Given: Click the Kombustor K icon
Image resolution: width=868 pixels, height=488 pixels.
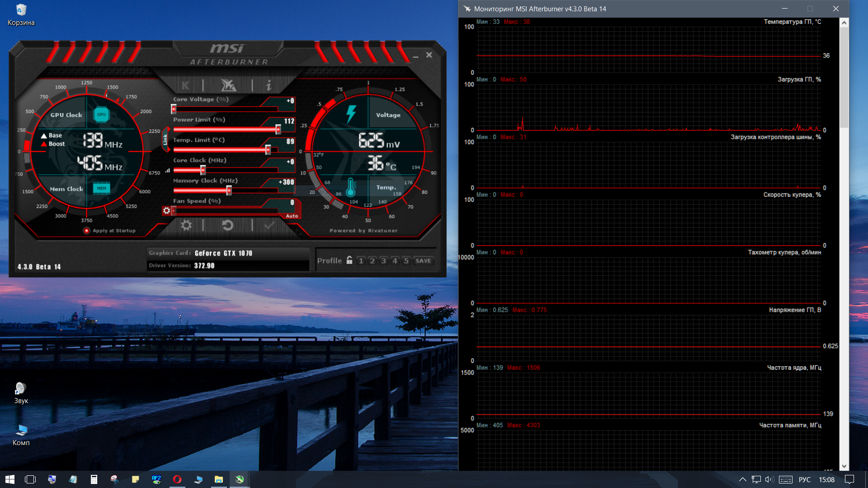Looking at the screenshot, I should click(x=185, y=85).
